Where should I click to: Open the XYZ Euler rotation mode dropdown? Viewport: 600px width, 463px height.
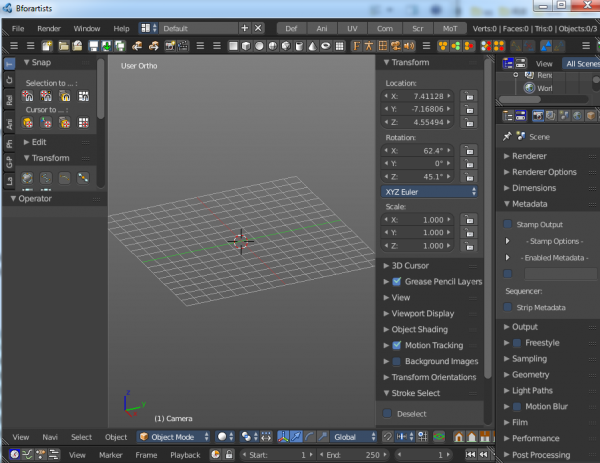(430, 191)
